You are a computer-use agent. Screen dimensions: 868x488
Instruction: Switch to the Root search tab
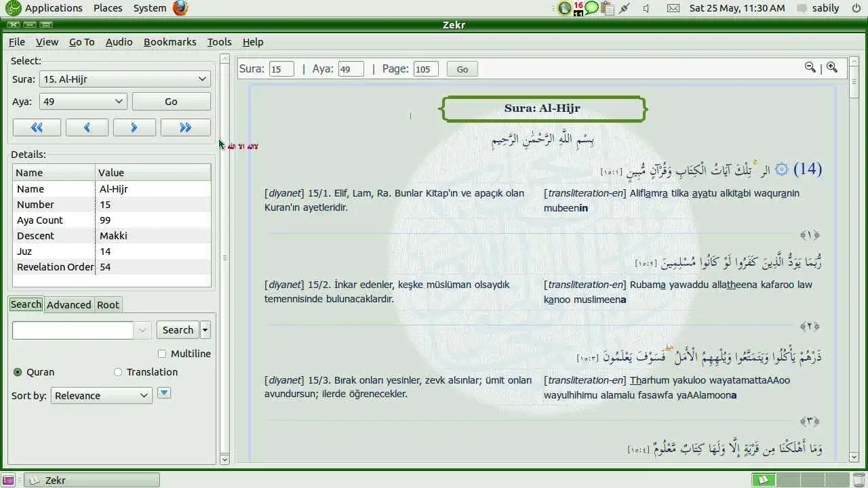tap(108, 305)
